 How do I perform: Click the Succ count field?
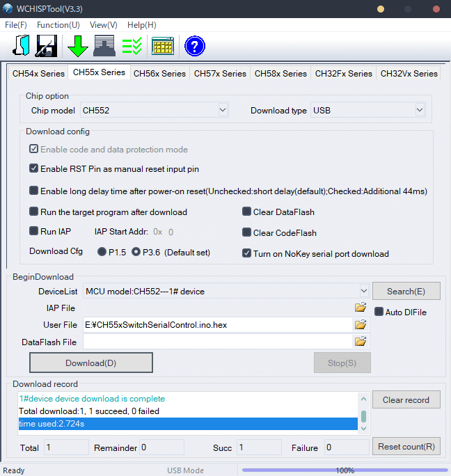[x=259, y=447]
